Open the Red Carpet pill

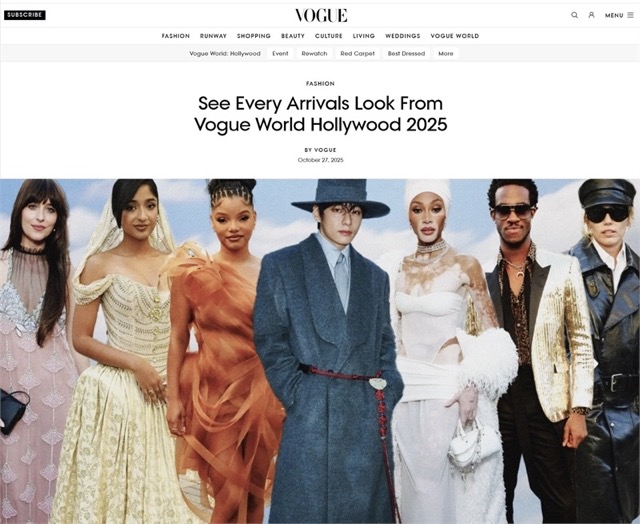pos(358,53)
